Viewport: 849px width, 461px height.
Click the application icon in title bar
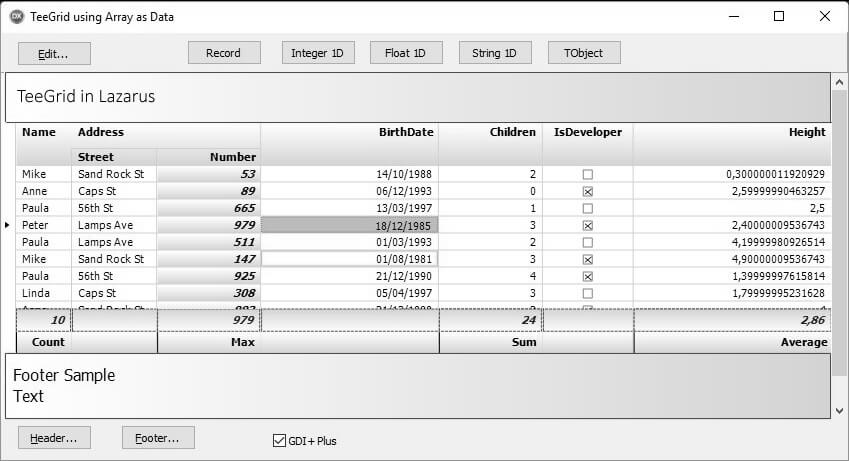coord(17,16)
